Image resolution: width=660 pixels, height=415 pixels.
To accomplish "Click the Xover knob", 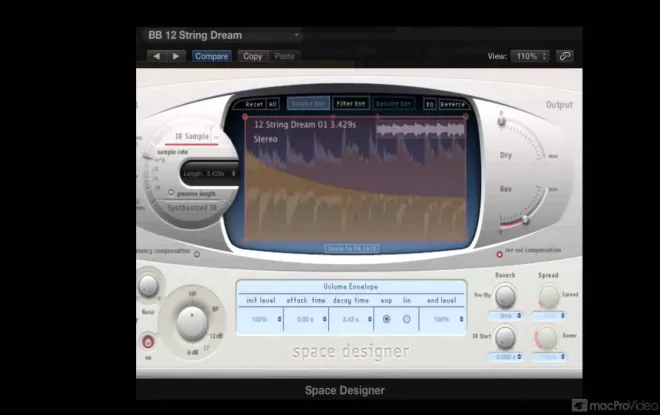I will [x=546, y=337].
